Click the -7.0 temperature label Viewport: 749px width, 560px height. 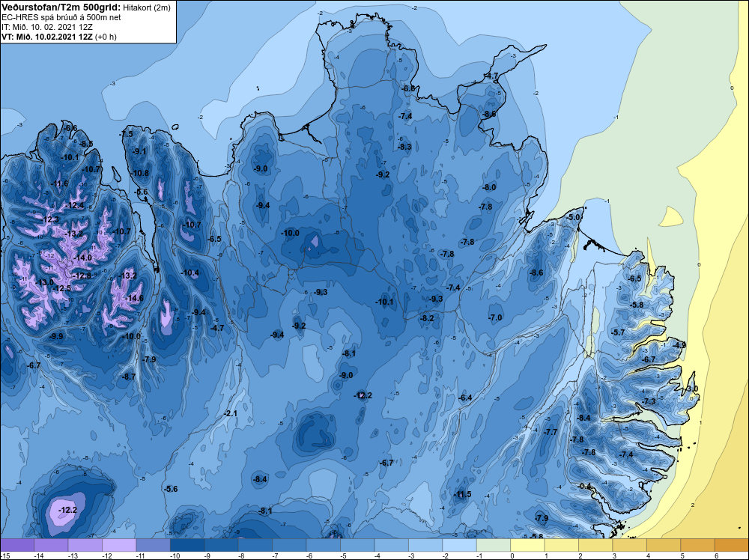point(495,317)
